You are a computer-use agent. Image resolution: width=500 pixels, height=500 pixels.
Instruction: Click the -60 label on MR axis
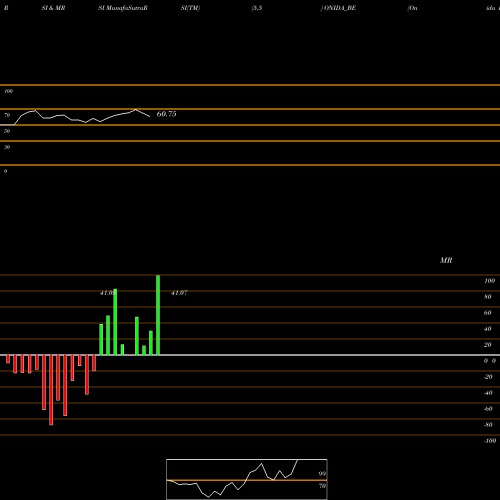488,409
